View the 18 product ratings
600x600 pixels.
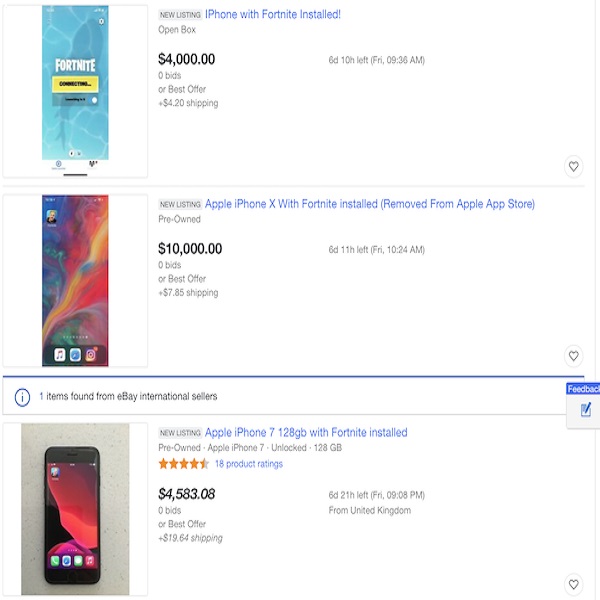click(248, 464)
